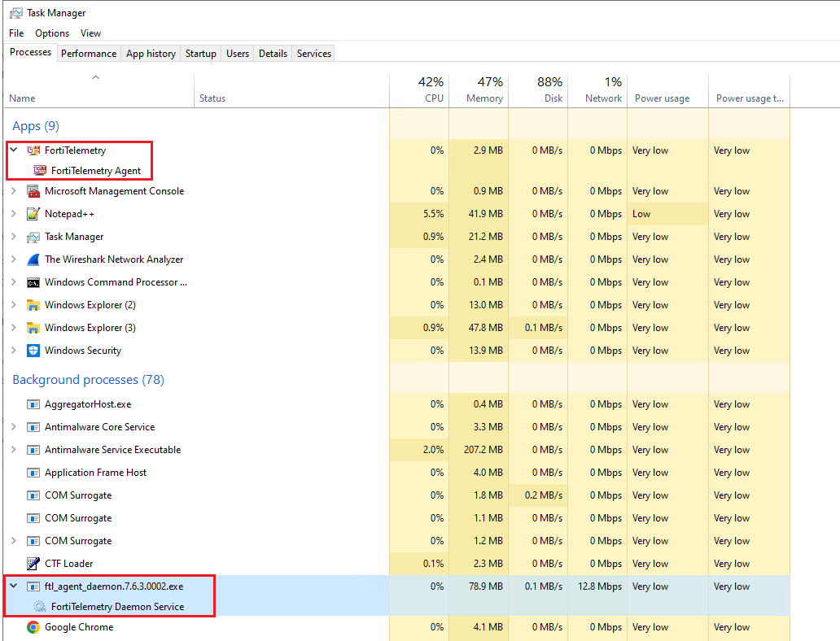Click the Windows Security shield icon
The image size is (840, 641).
33,351
